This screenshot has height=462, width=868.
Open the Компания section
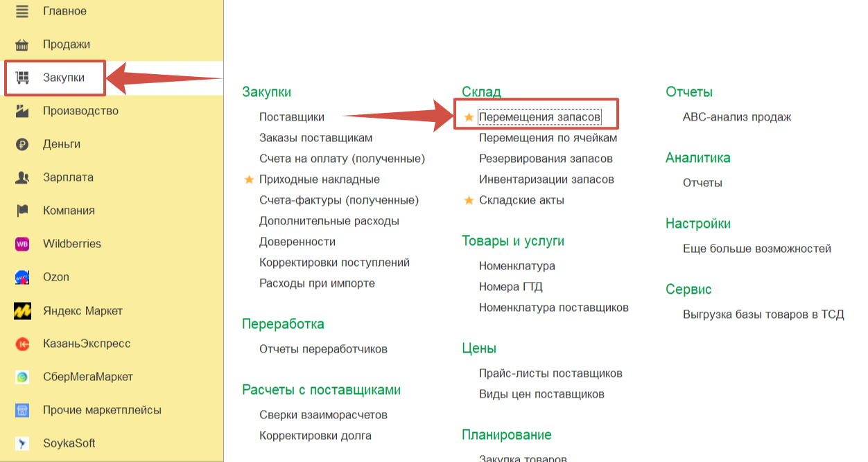pyautogui.click(x=69, y=211)
